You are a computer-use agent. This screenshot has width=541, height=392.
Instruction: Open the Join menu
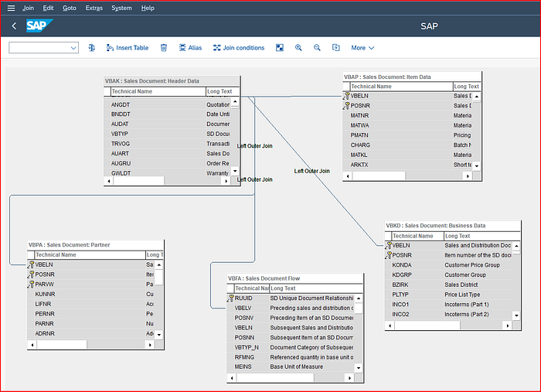pyautogui.click(x=29, y=8)
